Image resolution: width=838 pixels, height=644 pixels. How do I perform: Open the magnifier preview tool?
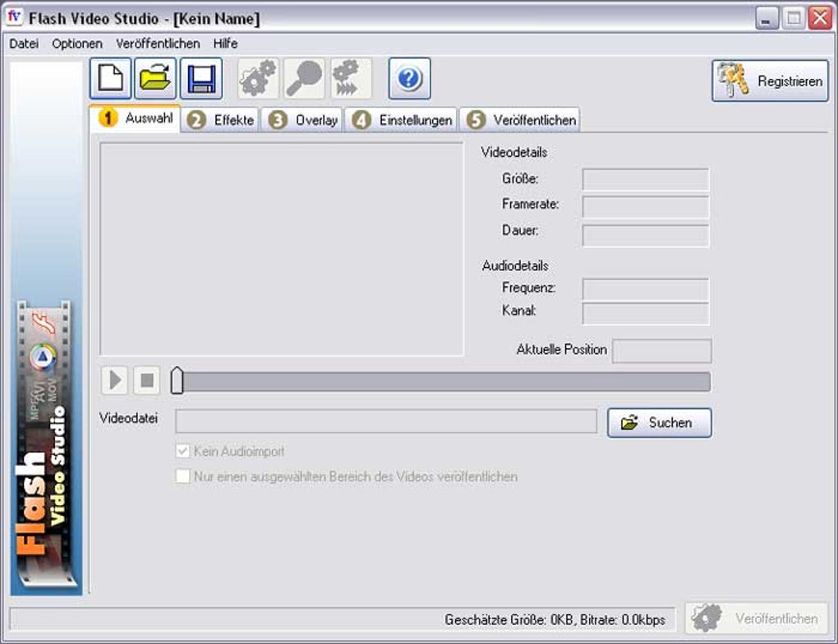[x=304, y=78]
